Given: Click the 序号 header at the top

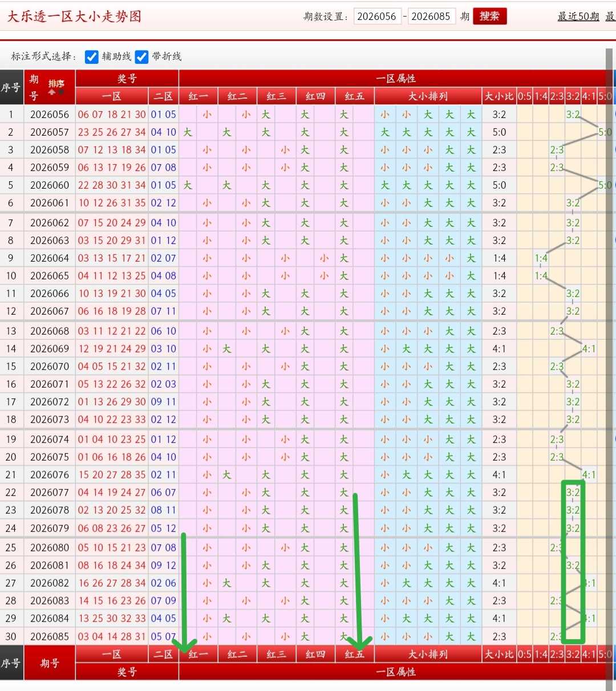Looking at the screenshot, I should click(11, 87).
